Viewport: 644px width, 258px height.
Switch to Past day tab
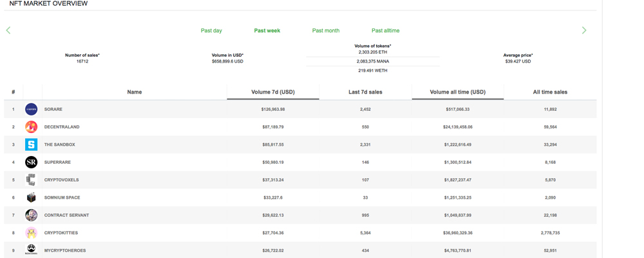(211, 30)
